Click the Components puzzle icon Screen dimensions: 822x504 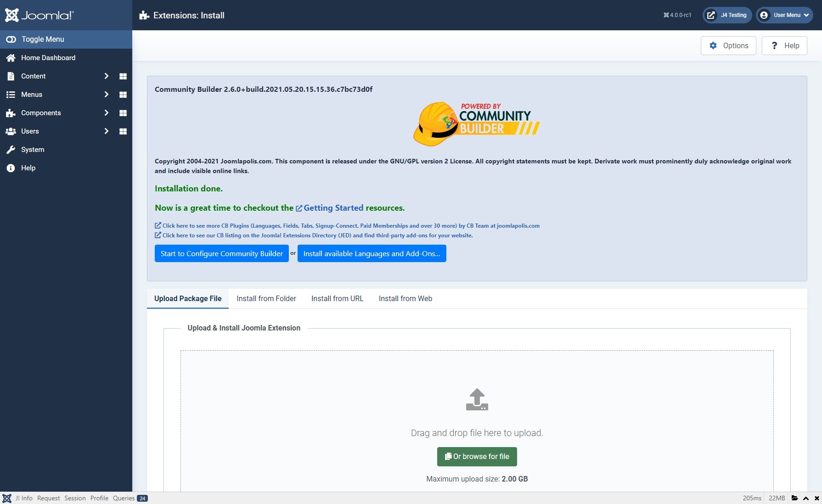point(11,113)
